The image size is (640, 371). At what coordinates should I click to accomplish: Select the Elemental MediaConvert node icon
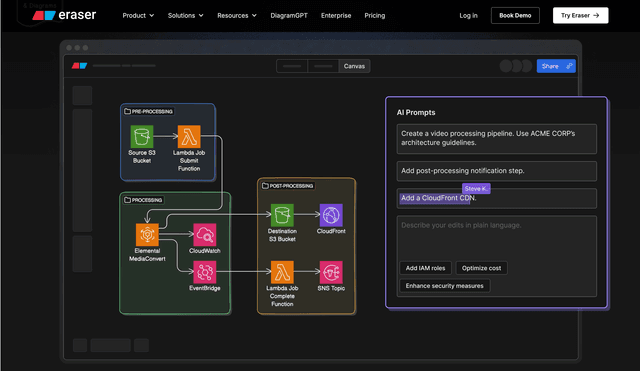pyautogui.click(x=147, y=235)
